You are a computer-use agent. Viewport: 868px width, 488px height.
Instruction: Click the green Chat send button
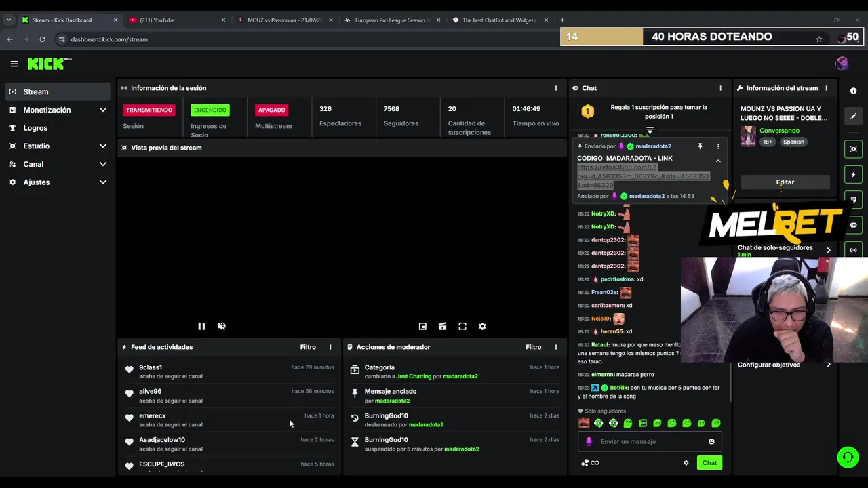click(x=709, y=463)
